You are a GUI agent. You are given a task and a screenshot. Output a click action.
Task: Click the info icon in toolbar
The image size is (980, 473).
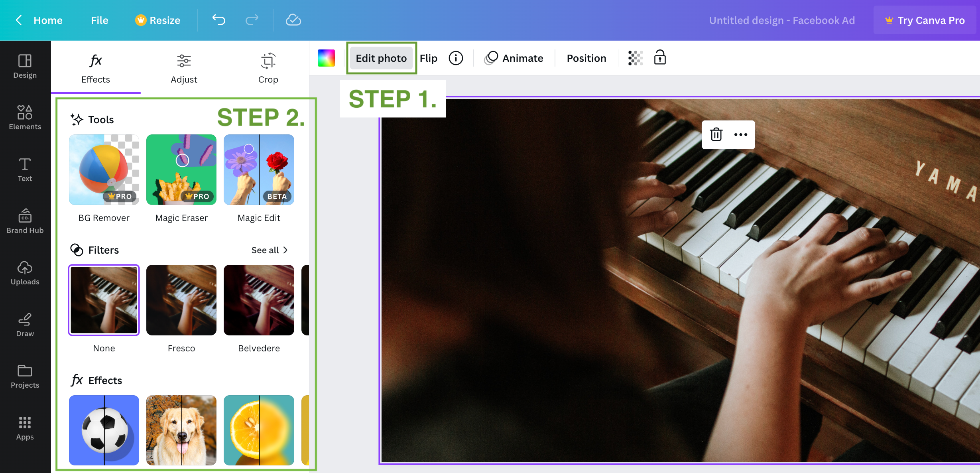[457, 58]
